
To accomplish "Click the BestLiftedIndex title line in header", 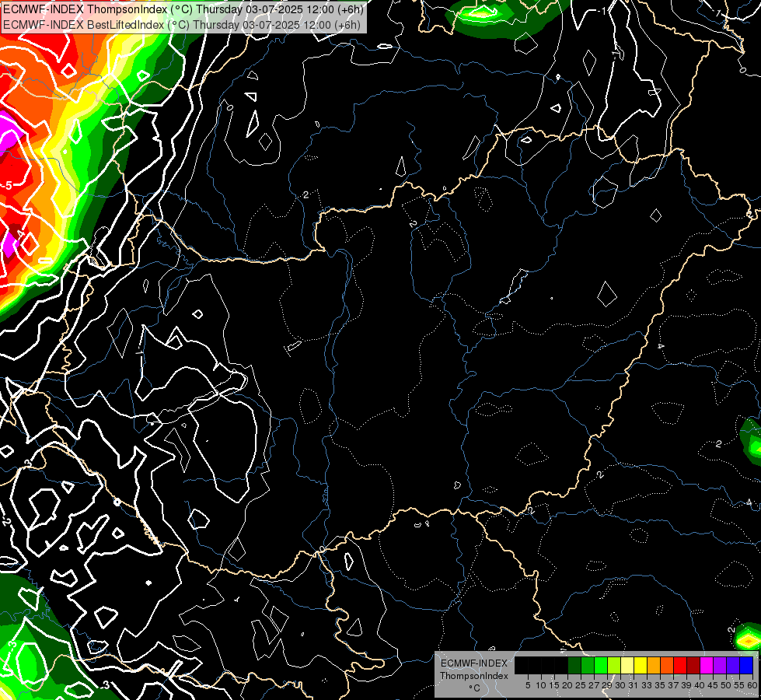I will point(182,25).
